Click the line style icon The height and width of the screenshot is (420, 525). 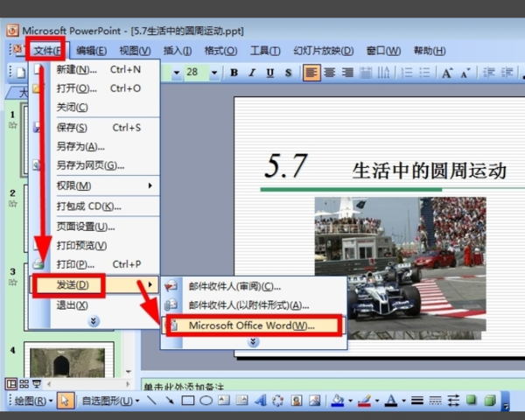click(x=417, y=401)
